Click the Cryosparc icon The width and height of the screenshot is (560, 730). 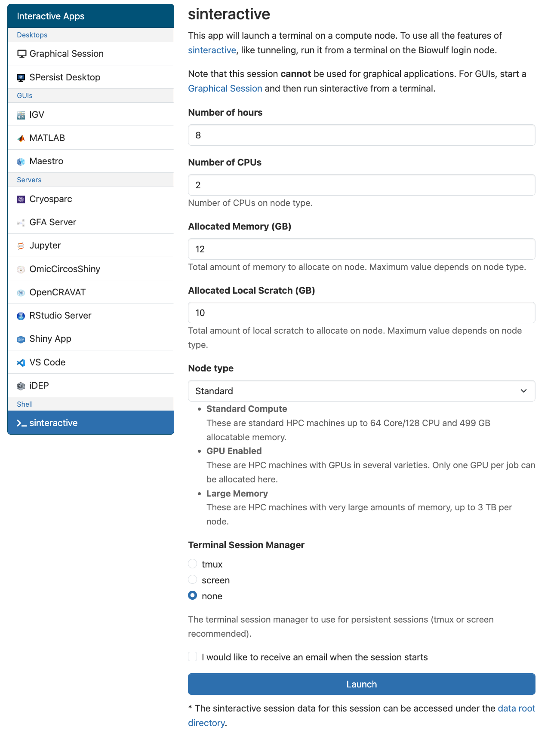point(21,199)
